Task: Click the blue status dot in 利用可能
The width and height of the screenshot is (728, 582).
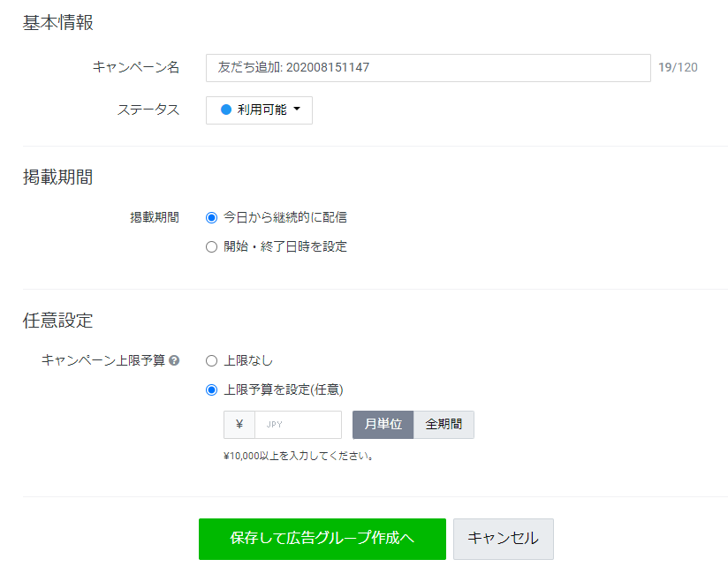Action: [226, 110]
